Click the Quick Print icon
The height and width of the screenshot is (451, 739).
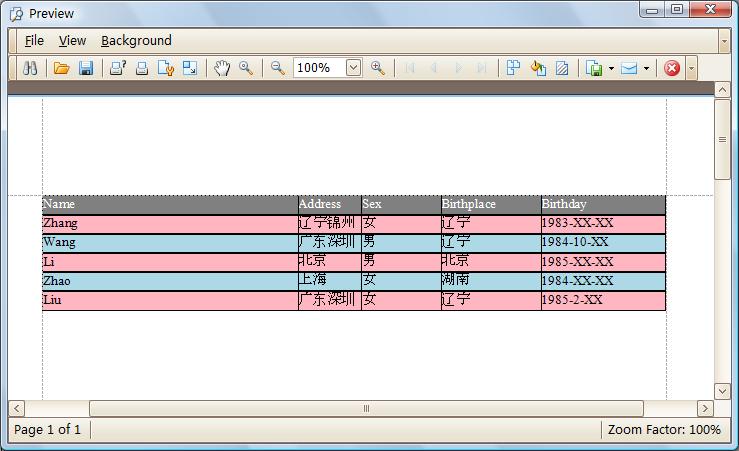142,68
